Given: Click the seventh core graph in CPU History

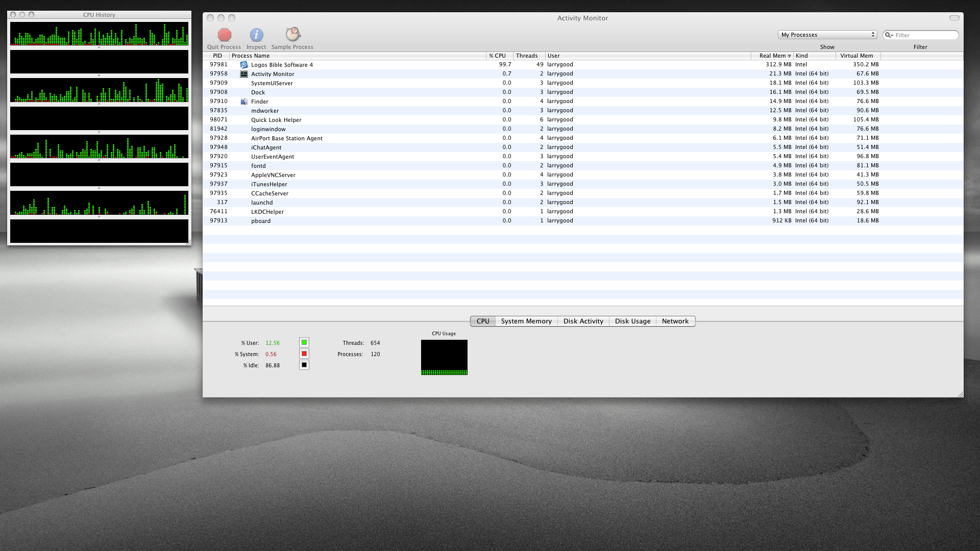Looking at the screenshot, I should (99, 203).
